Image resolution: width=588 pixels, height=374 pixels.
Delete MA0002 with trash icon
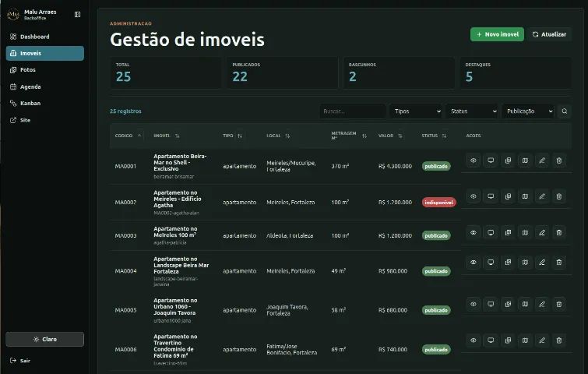(558, 196)
